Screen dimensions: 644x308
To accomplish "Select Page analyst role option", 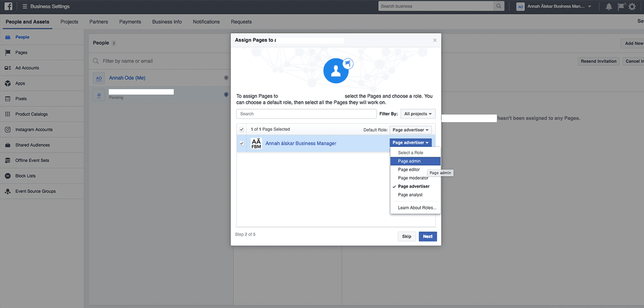I will tap(410, 195).
